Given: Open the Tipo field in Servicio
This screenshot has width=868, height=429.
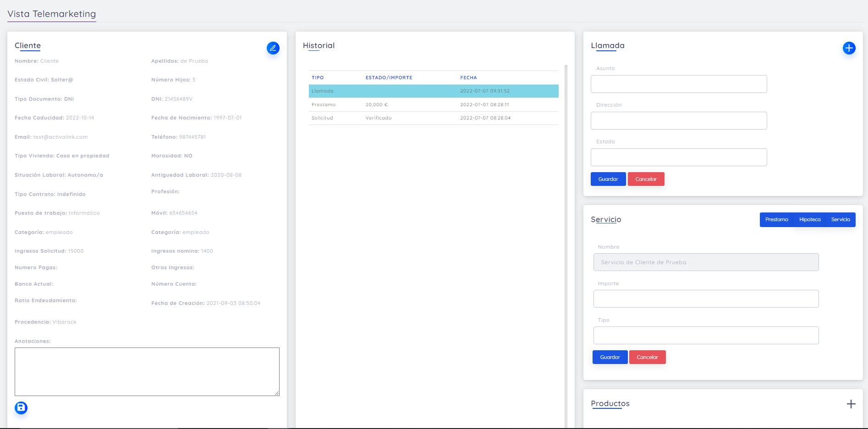Looking at the screenshot, I should click(705, 336).
